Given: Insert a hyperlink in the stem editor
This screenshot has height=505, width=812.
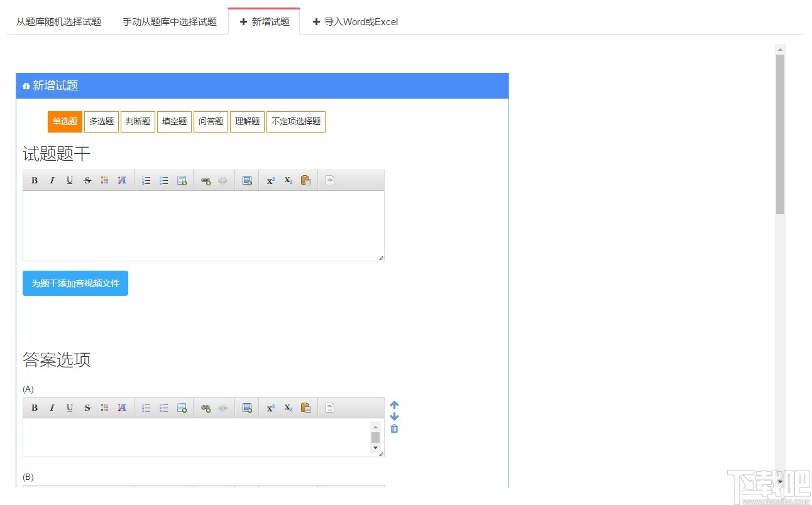Looking at the screenshot, I should click(x=205, y=180).
